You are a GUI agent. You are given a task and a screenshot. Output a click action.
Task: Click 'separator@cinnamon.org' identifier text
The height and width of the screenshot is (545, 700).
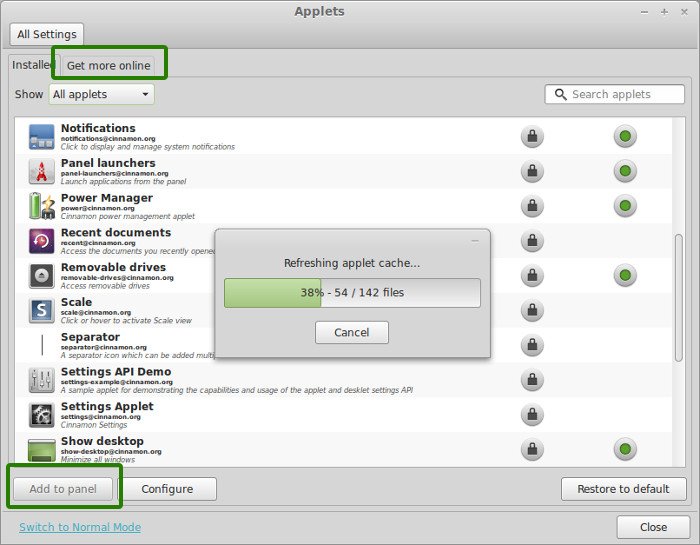[x=104, y=347]
